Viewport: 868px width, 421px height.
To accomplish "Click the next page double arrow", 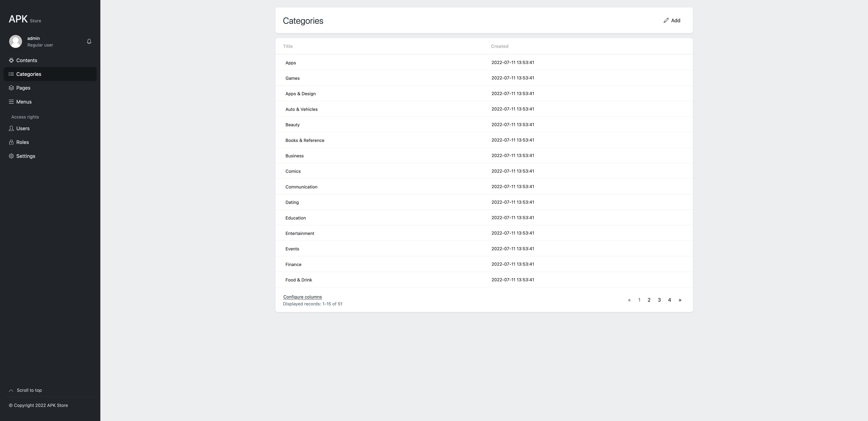I will [680, 300].
